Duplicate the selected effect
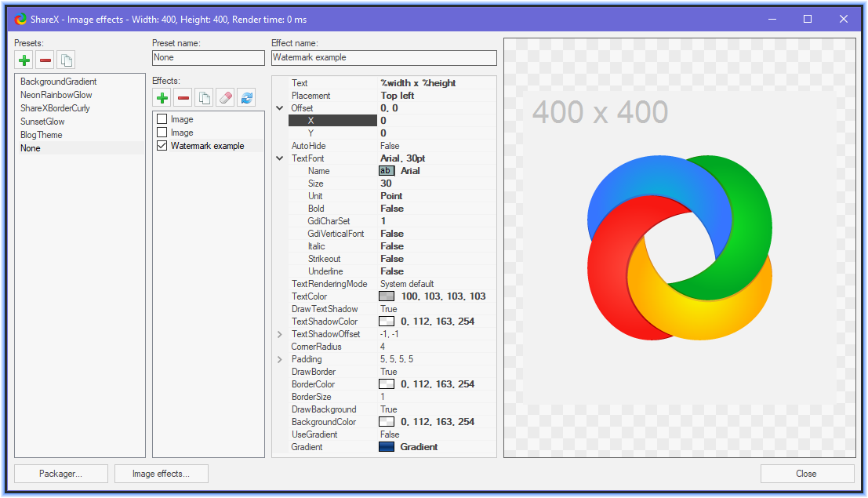Image resolution: width=868 pixels, height=498 pixels. [204, 98]
